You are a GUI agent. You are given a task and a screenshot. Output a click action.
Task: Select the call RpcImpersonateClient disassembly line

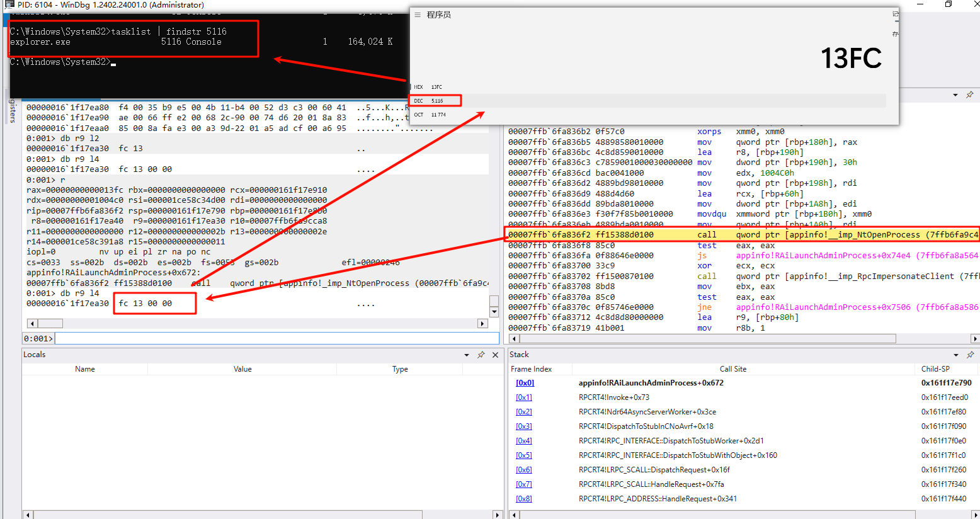743,276
